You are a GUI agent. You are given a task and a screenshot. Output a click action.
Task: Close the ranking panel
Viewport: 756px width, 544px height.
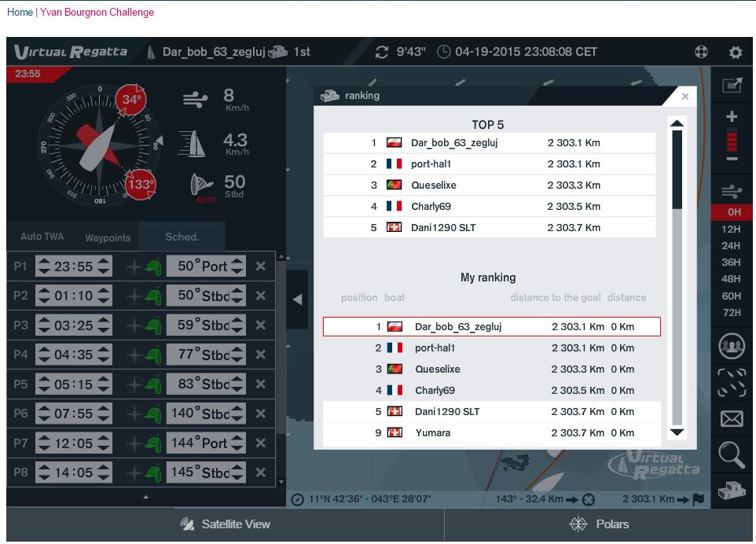685,97
